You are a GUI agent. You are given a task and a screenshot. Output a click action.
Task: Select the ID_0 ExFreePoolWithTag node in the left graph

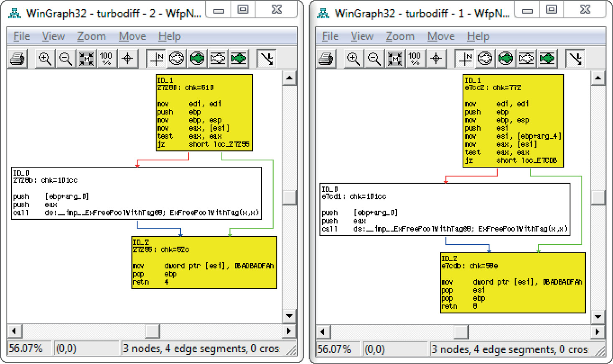(x=136, y=193)
